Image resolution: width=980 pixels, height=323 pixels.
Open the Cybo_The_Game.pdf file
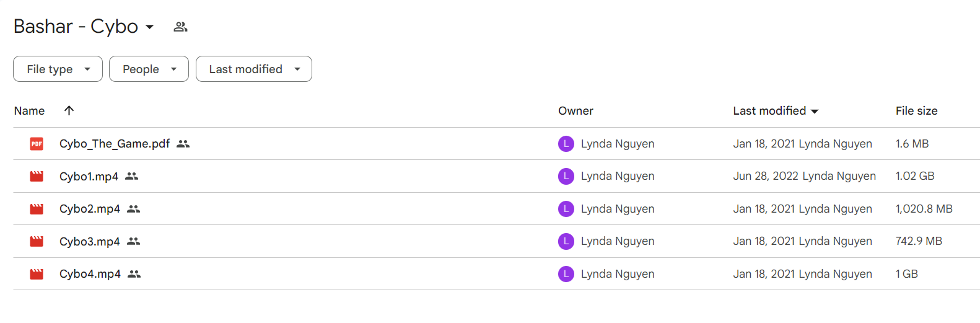pyautogui.click(x=115, y=144)
